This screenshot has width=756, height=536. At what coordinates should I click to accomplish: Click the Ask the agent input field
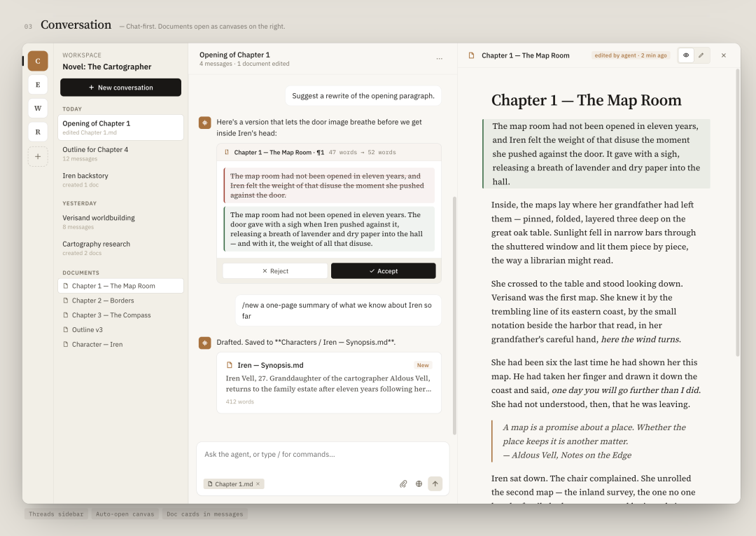pos(322,455)
